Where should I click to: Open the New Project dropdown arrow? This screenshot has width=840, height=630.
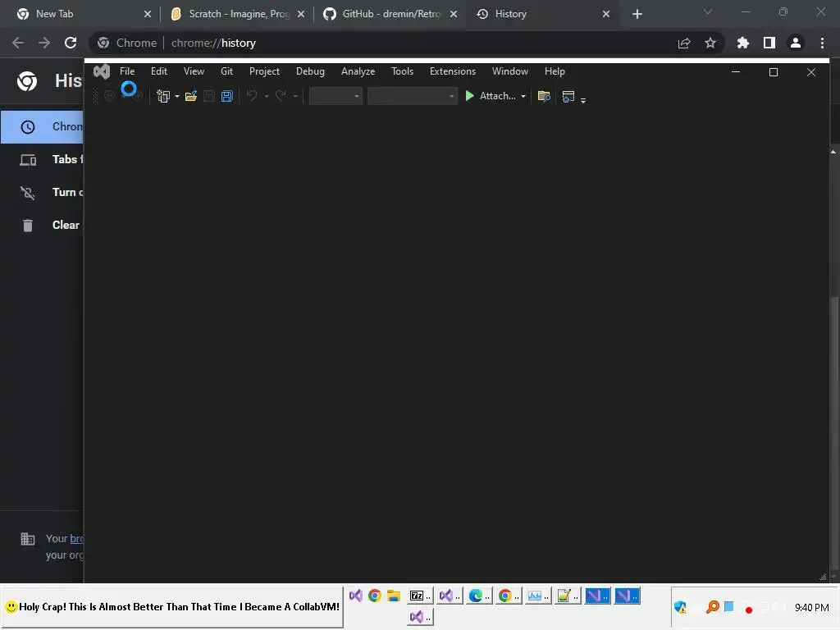pos(177,97)
